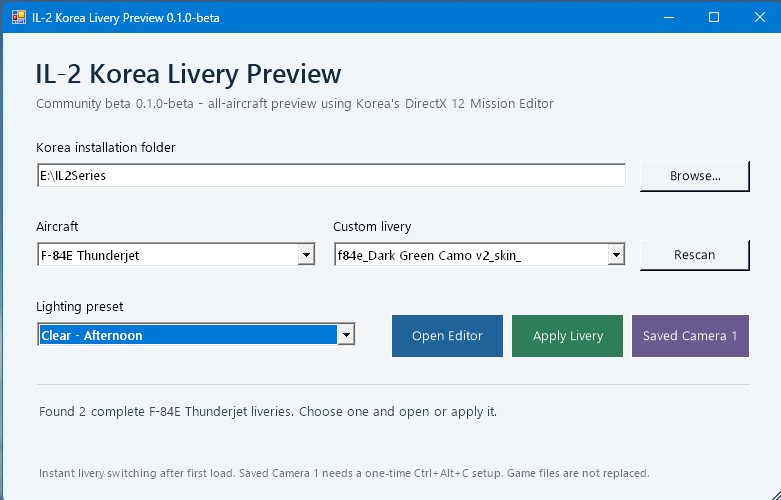The width and height of the screenshot is (781, 500).
Task: Click the 'Lighting preset' label
Action: coord(79,307)
